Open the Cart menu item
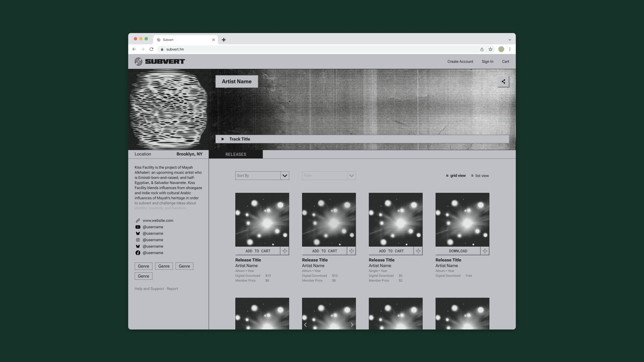This screenshot has width=644, height=362. click(506, 61)
